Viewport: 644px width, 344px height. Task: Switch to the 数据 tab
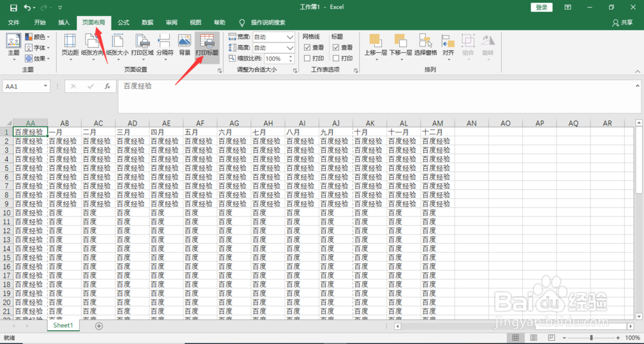point(147,23)
